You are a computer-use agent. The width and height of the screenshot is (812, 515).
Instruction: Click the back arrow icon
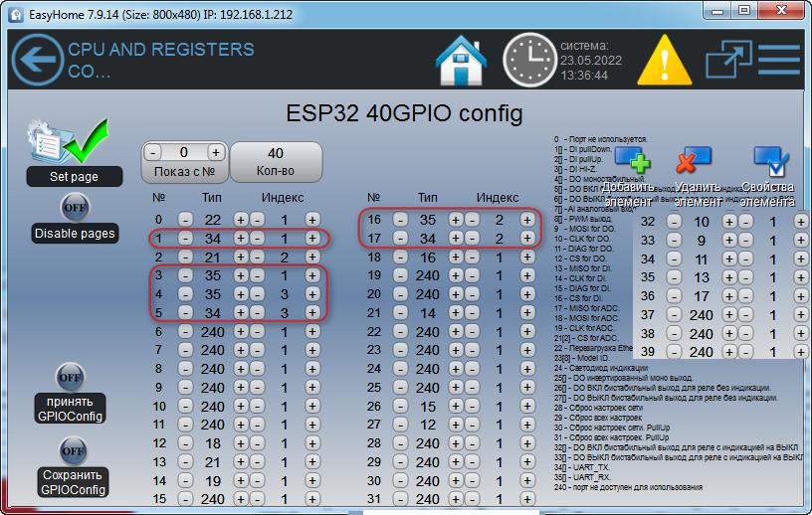36,60
